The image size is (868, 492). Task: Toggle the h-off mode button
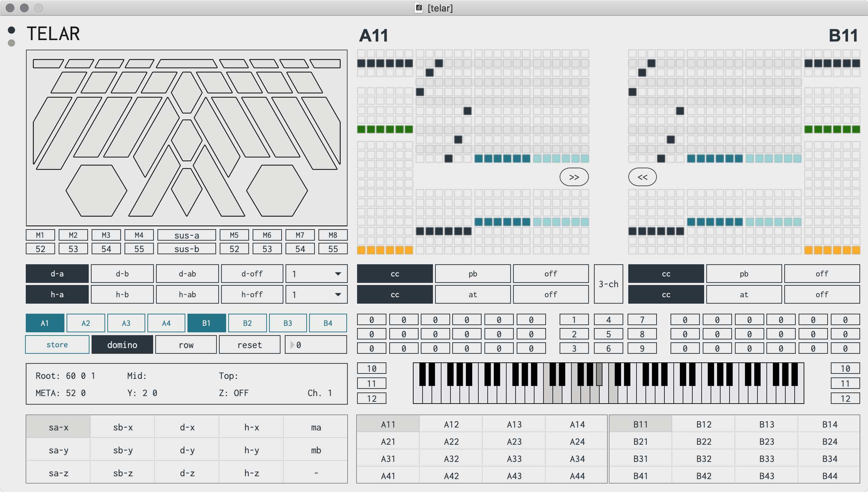click(252, 295)
